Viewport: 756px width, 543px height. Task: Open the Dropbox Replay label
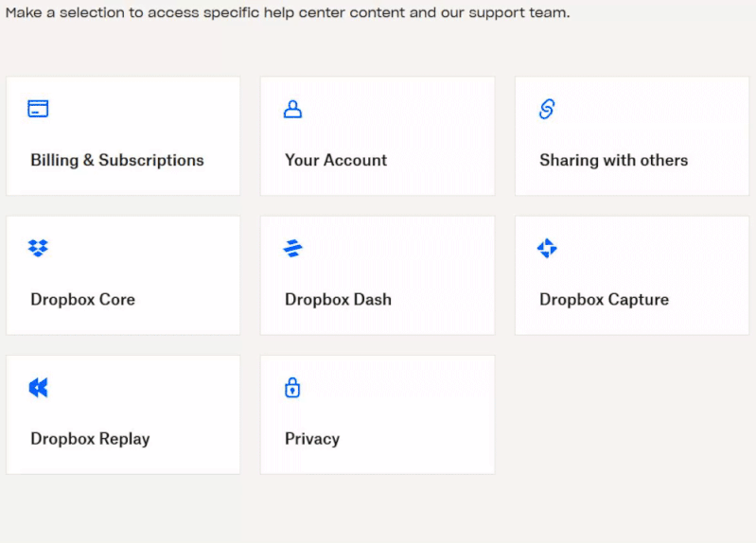click(x=90, y=439)
